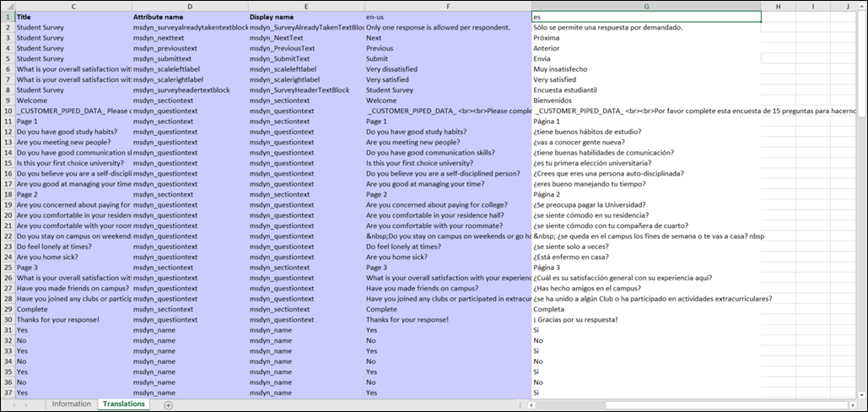Image resolution: width=868 pixels, height=412 pixels.
Task: Click the 'Display name' header cell
Action: pyautogui.click(x=306, y=17)
